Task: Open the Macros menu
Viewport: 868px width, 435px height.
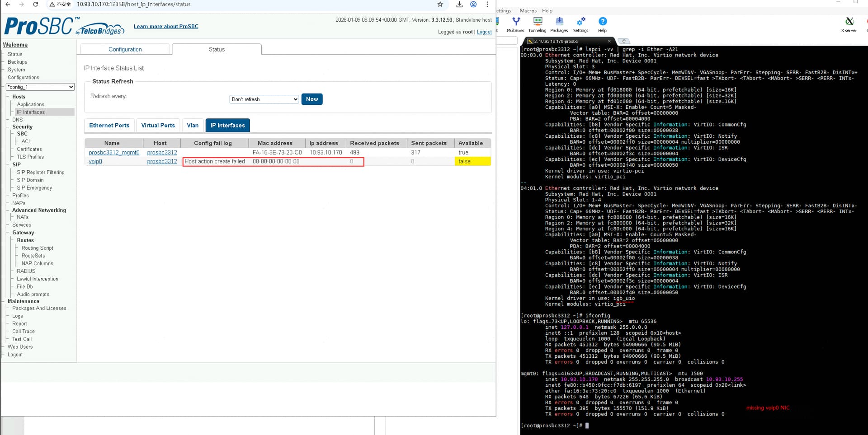Action: 528,11
